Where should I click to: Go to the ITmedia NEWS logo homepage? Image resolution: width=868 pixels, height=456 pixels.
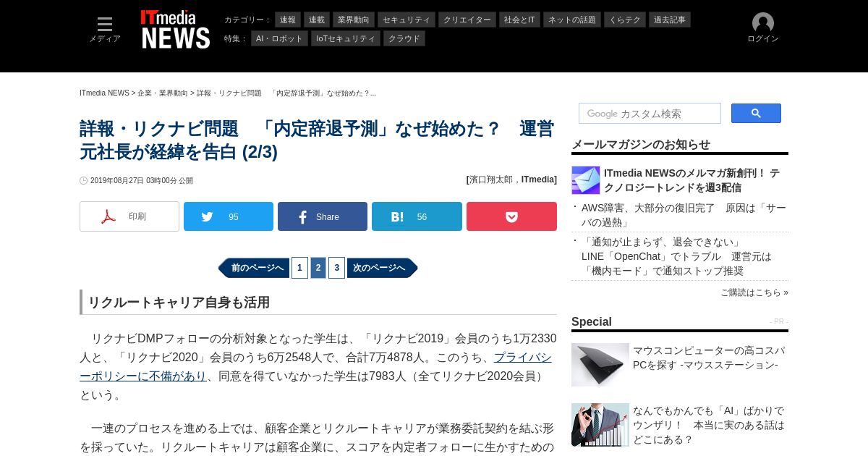point(176,30)
